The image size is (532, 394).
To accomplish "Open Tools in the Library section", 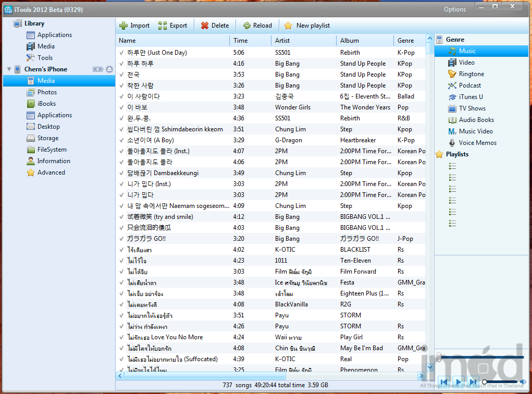I will (x=44, y=58).
